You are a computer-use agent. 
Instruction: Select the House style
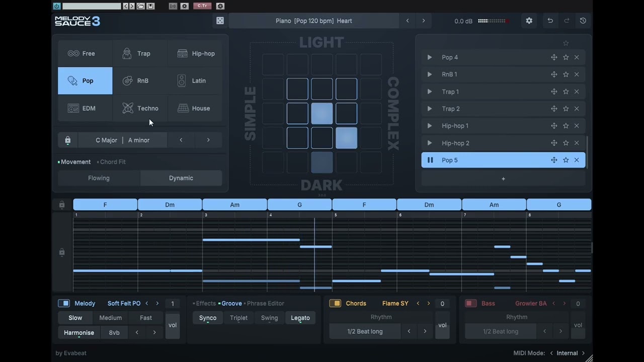pyautogui.click(x=195, y=108)
